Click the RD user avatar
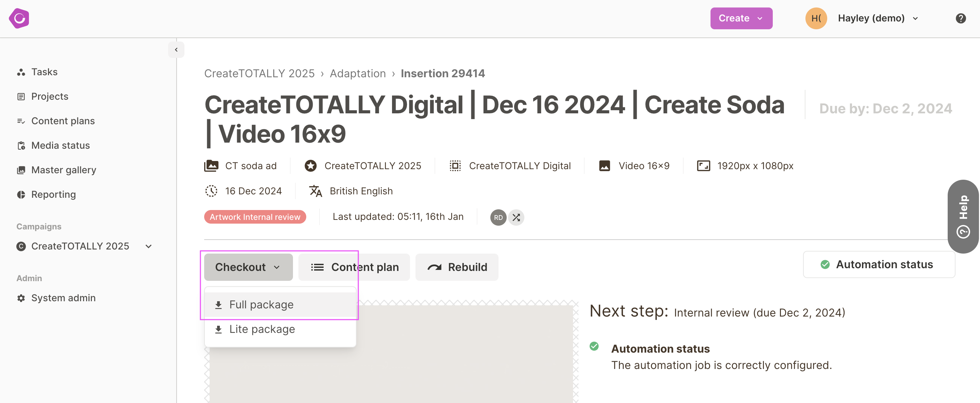Viewport: 980px width, 403px height. (x=498, y=218)
